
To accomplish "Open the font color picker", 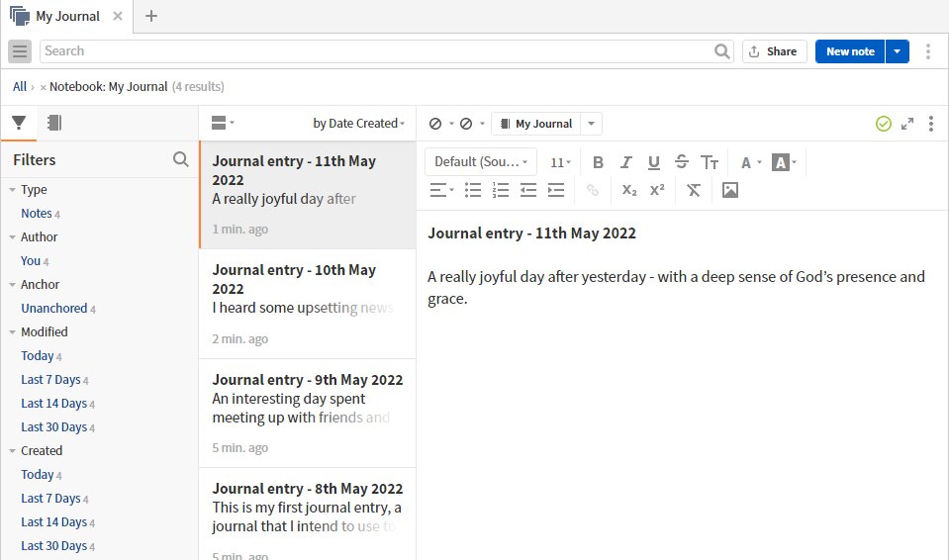I will click(x=751, y=162).
